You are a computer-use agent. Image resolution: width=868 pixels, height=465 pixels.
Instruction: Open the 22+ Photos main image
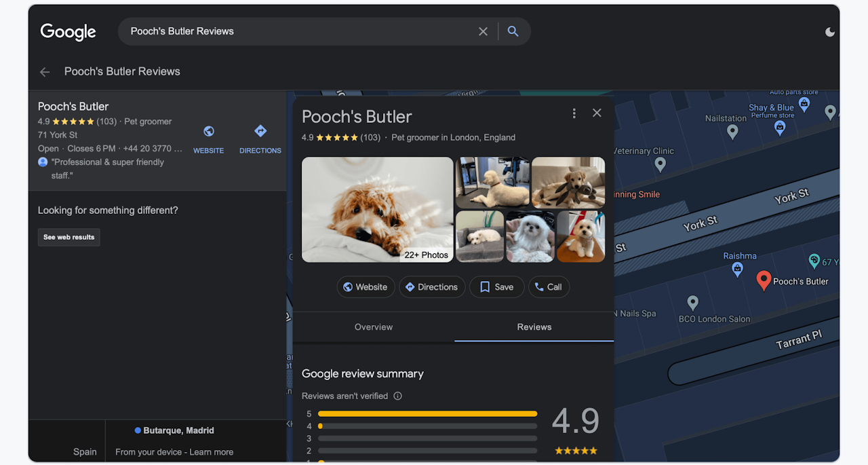pyautogui.click(x=377, y=210)
